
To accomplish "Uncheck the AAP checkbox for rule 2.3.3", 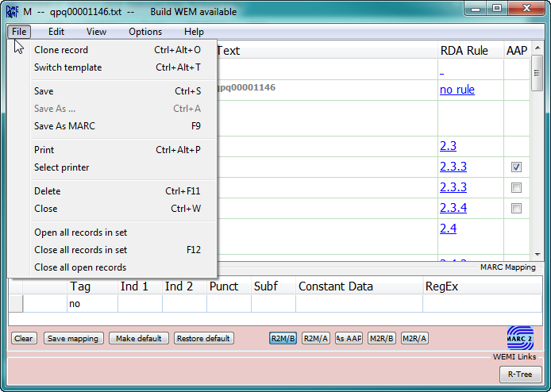I will tap(516, 167).
